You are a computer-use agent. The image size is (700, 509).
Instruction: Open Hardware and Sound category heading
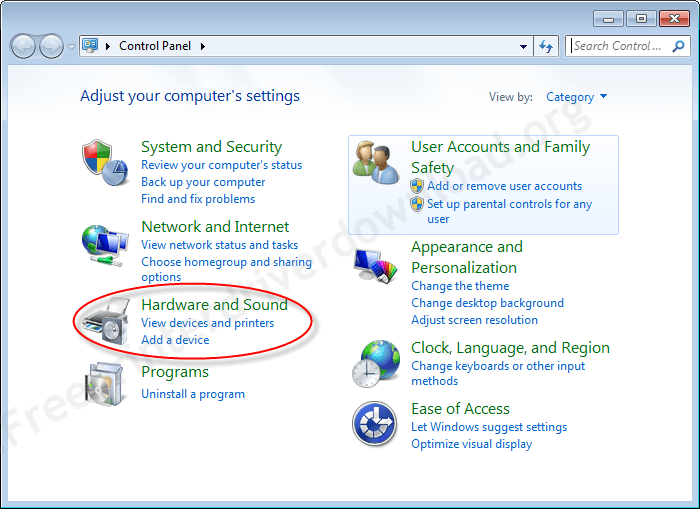(214, 305)
